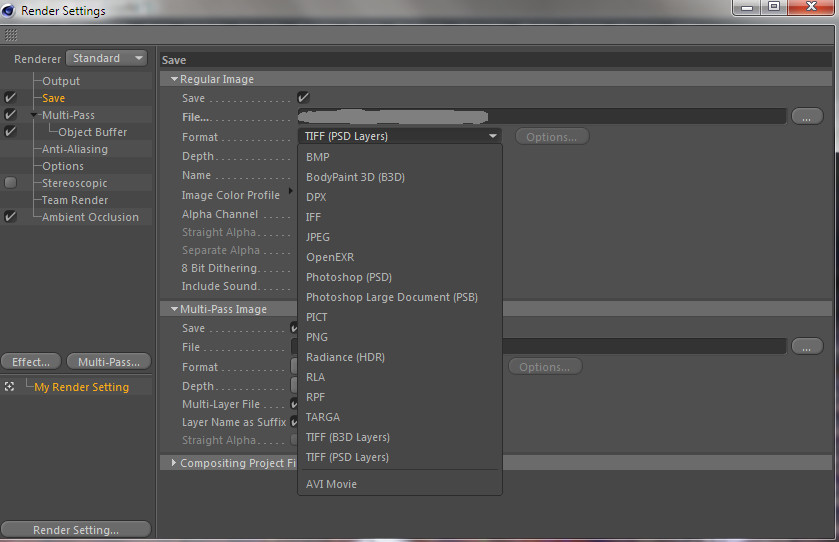Click the Cinema 4D app icon in title bar
This screenshot has width=839, height=542.
click(9, 10)
